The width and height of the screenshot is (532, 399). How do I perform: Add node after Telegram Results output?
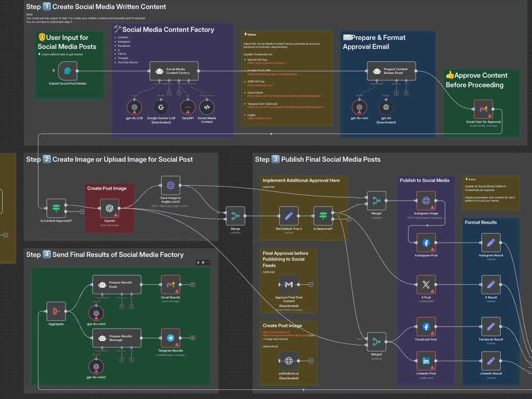[193, 338]
